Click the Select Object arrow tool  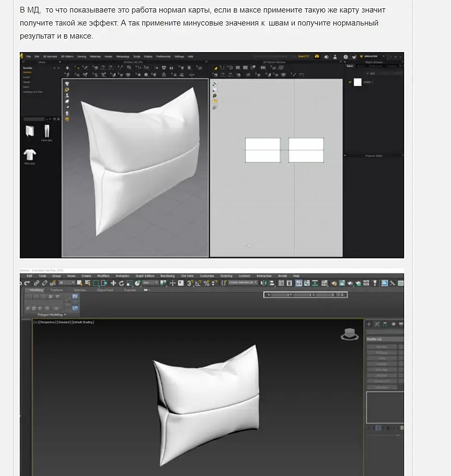(x=80, y=283)
